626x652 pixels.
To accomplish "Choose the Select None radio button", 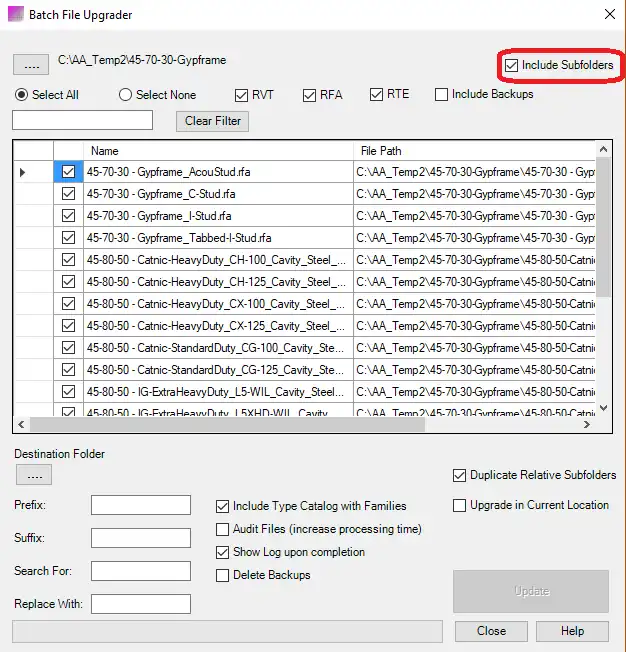I will 126,95.
